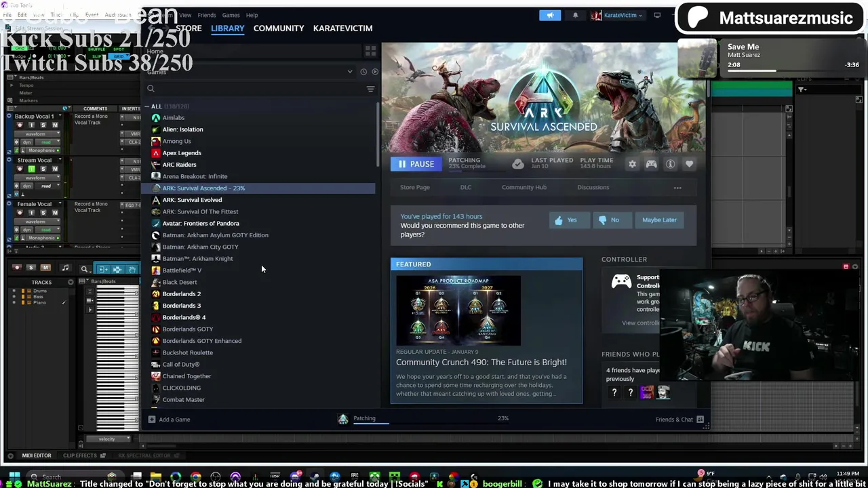Open controller layout gamepad icon
The image size is (868, 488).
click(651, 164)
